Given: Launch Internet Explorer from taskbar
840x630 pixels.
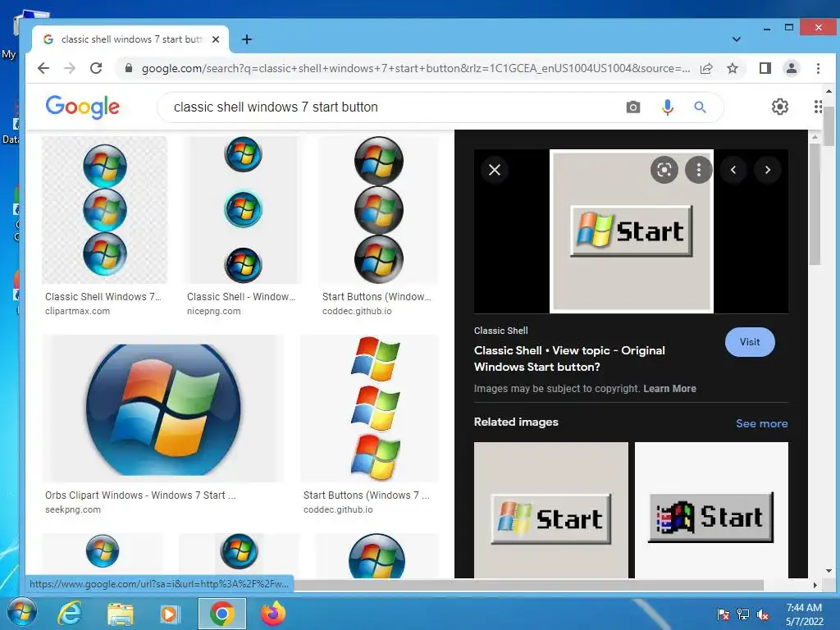Looking at the screenshot, I should click(x=70, y=614).
